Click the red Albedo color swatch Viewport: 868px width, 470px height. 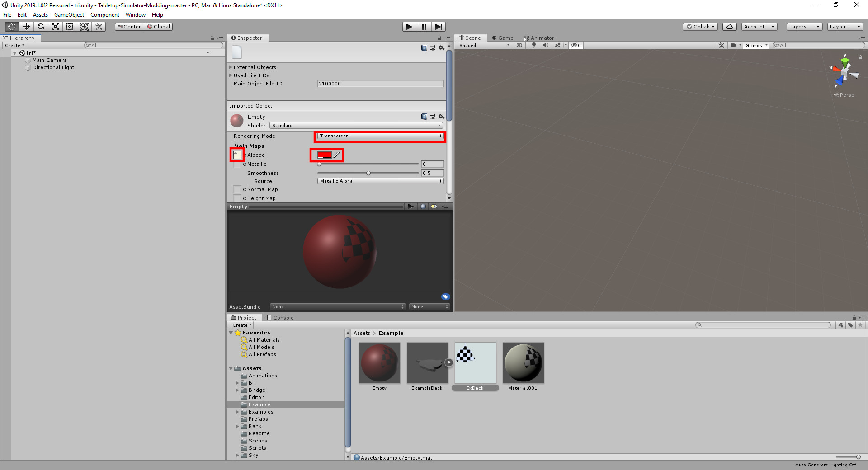click(325, 155)
